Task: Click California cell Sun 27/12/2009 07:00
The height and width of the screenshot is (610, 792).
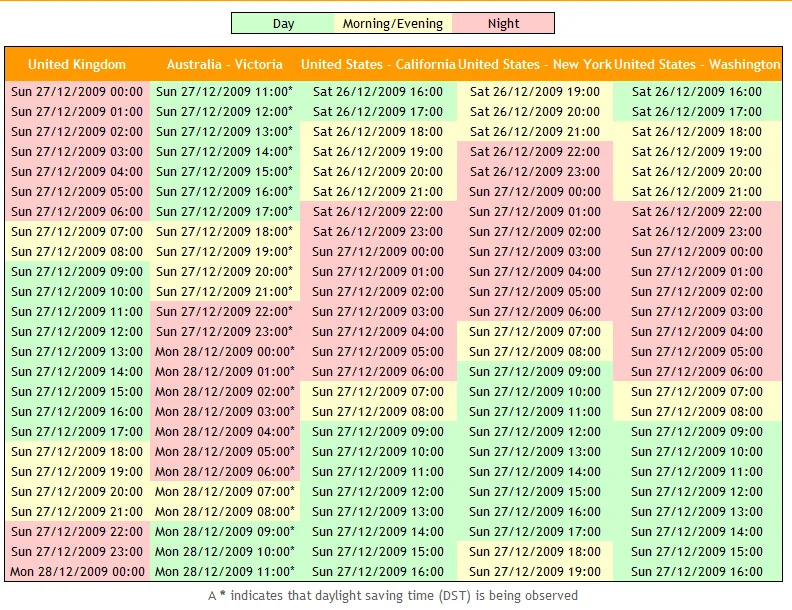Action: pyautogui.click(x=378, y=391)
